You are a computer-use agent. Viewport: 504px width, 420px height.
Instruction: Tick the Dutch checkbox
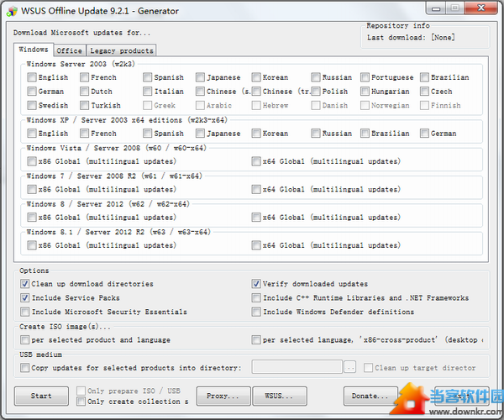click(x=85, y=92)
